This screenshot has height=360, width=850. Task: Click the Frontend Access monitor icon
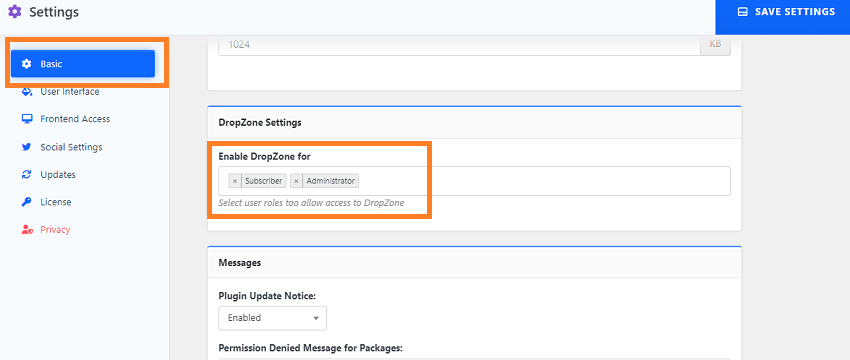27,119
